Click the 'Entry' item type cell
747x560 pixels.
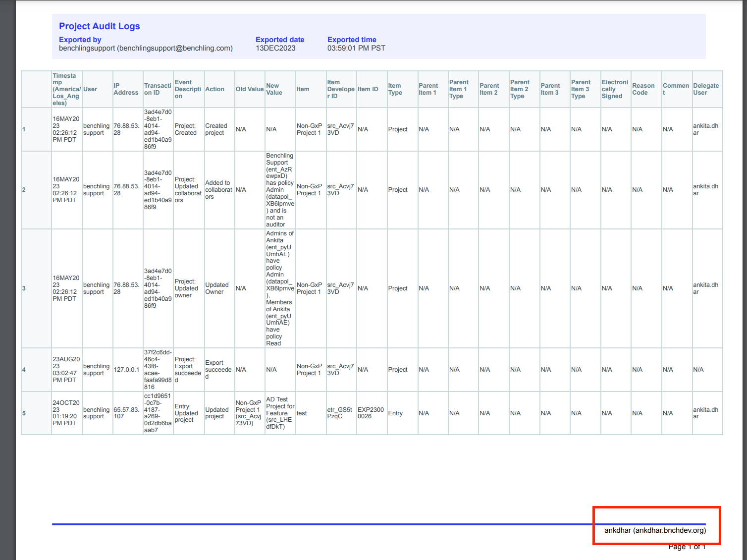(x=402, y=413)
